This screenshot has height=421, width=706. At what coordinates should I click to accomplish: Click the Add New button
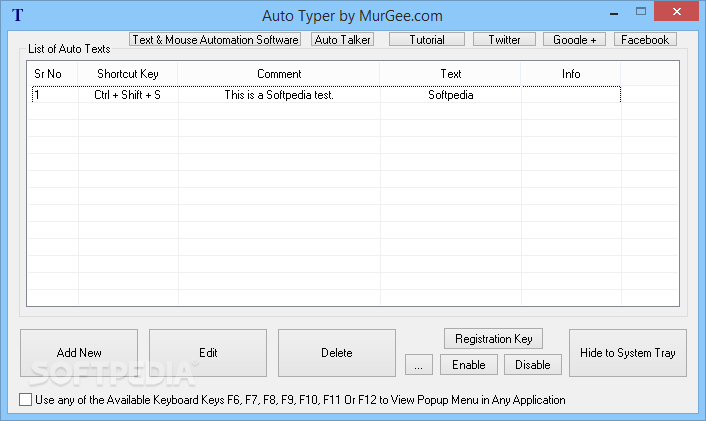79,353
